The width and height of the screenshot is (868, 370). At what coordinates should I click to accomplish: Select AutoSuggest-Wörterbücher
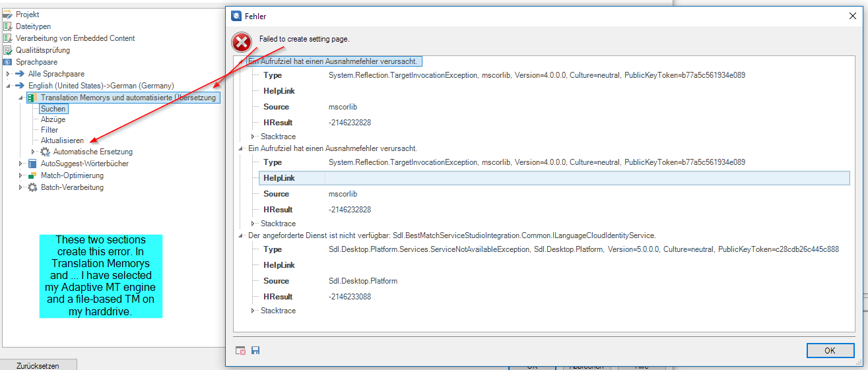[x=84, y=164]
